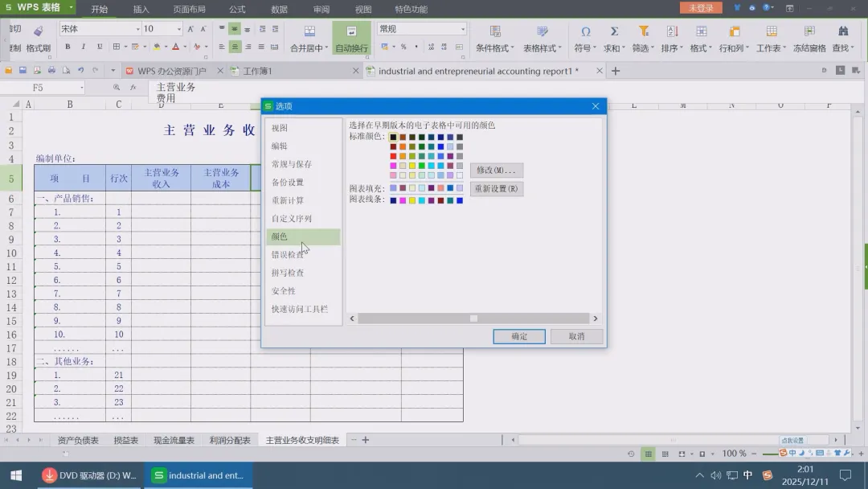
Task: Click the 修改(M)... button in Options dialog
Action: [497, 170]
